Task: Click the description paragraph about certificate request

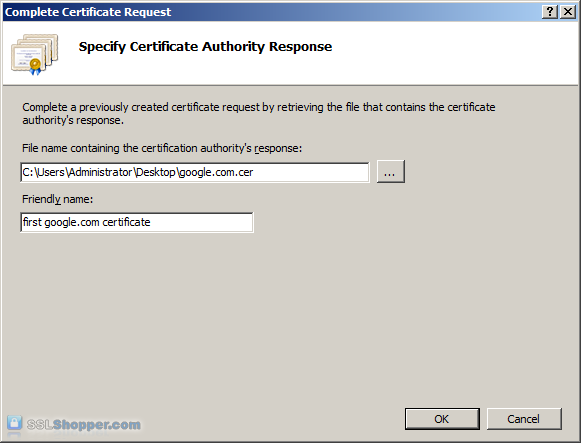Action: [x=259, y=113]
